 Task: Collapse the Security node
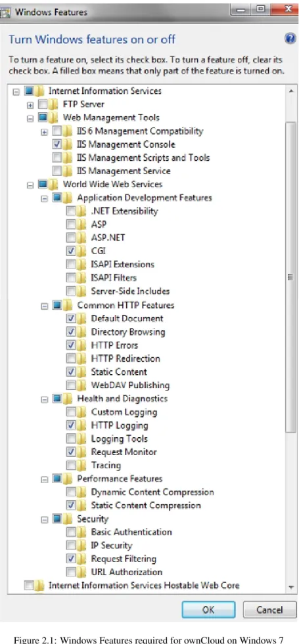point(45,519)
